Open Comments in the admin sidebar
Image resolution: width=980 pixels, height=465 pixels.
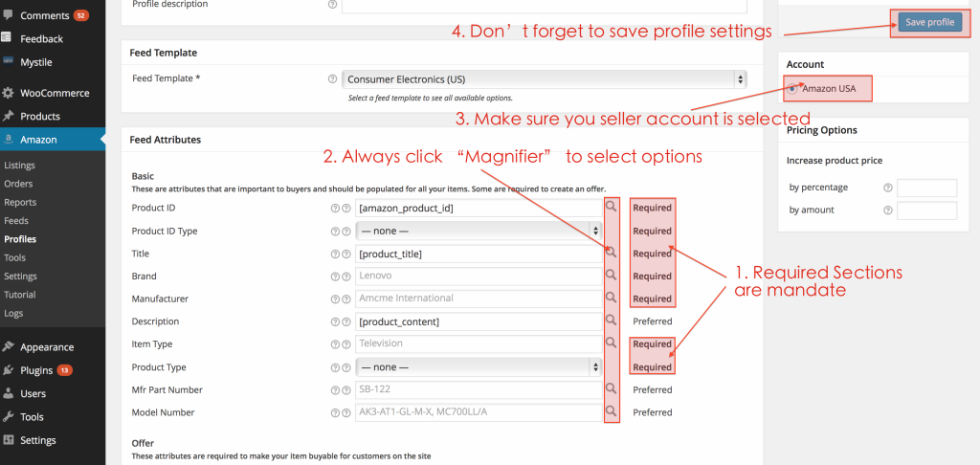(x=44, y=16)
